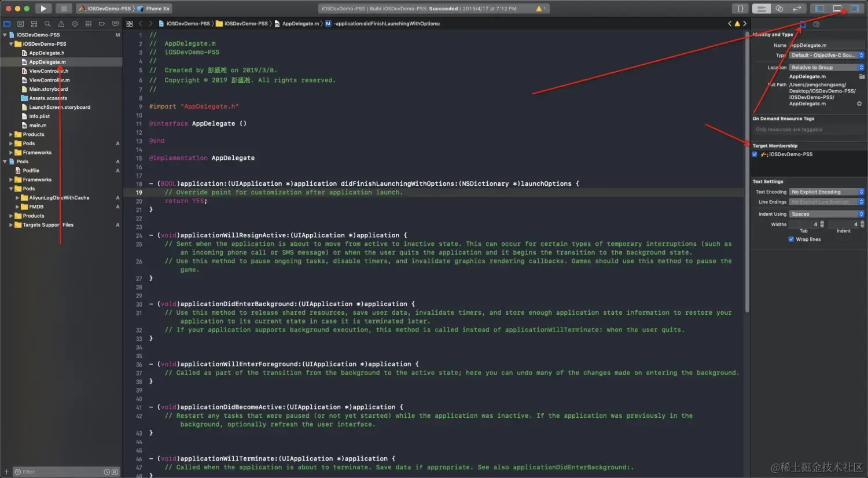Screen dimensions: 868x478
Task: Open the code snippets library braces button
Action: point(740,9)
